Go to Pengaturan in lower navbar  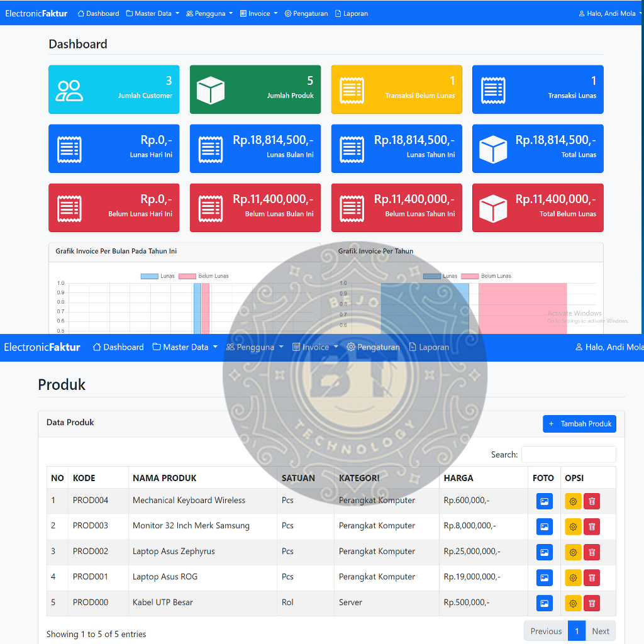click(x=373, y=347)
